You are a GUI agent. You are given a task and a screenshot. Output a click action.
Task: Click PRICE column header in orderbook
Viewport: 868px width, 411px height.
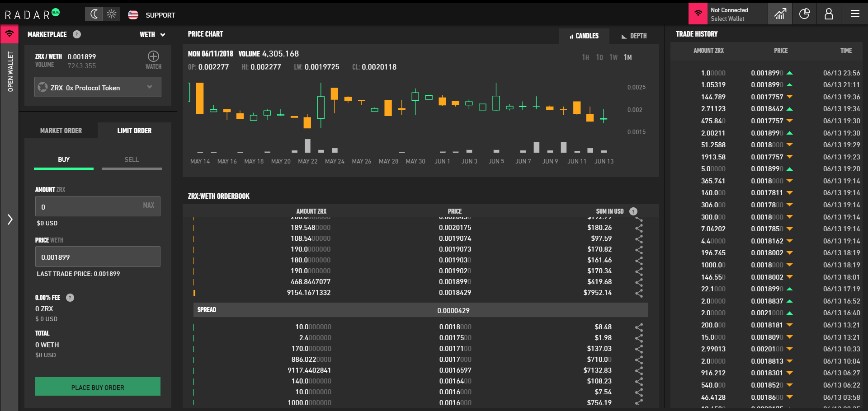pyautogui.click(x=455, y=211)
